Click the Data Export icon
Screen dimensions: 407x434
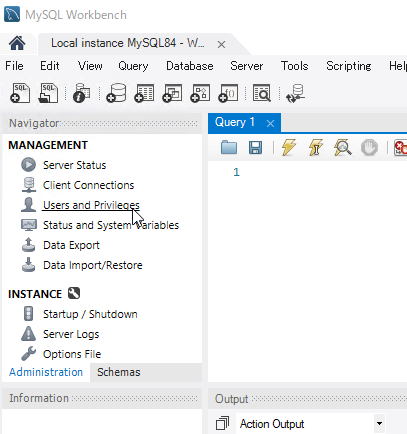[29, 245]
